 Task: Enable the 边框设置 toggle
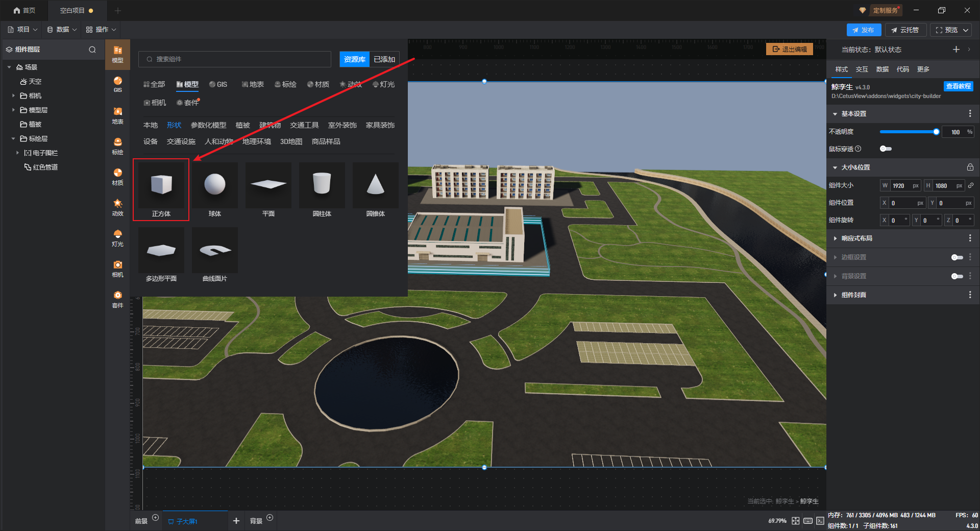[957, 257]
